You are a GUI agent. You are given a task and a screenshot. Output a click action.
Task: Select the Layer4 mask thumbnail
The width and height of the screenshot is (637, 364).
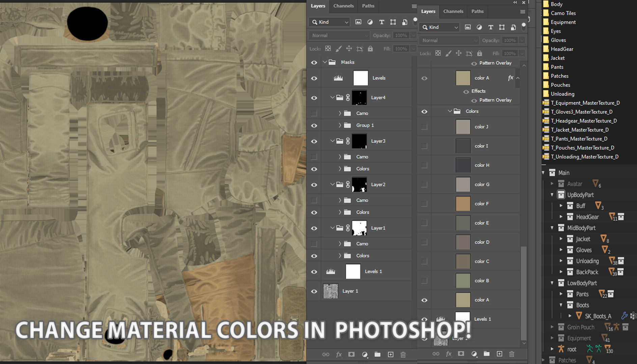[x=359, y=98]
